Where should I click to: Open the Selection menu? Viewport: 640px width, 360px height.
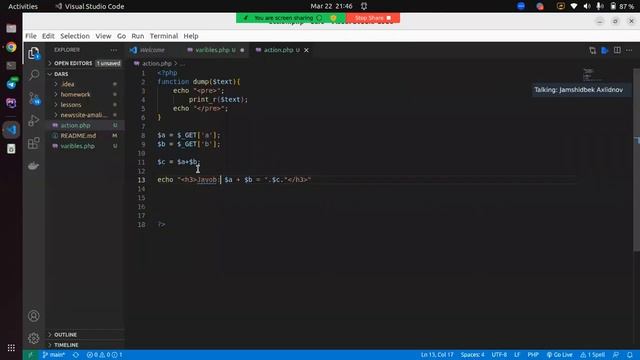click(75, 36)
